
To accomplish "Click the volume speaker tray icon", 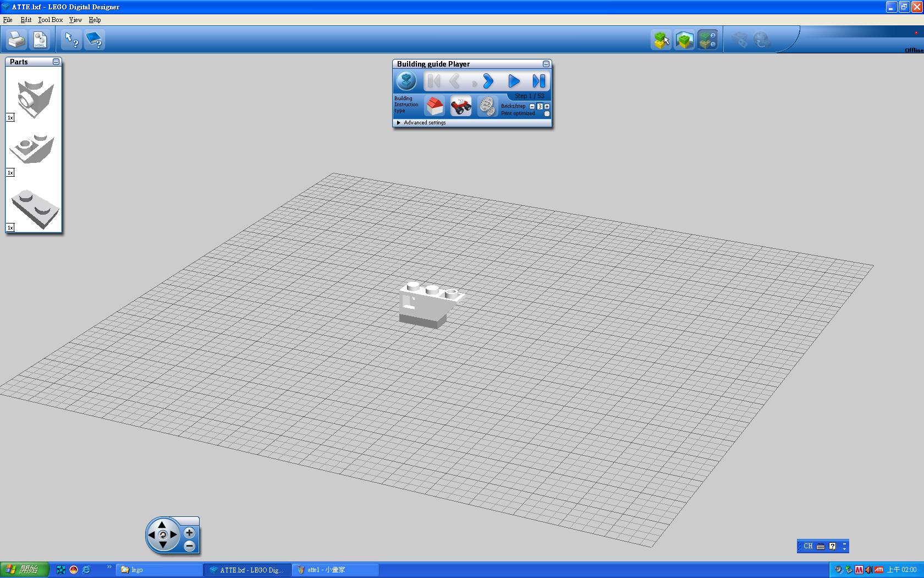I will [868, 570].
